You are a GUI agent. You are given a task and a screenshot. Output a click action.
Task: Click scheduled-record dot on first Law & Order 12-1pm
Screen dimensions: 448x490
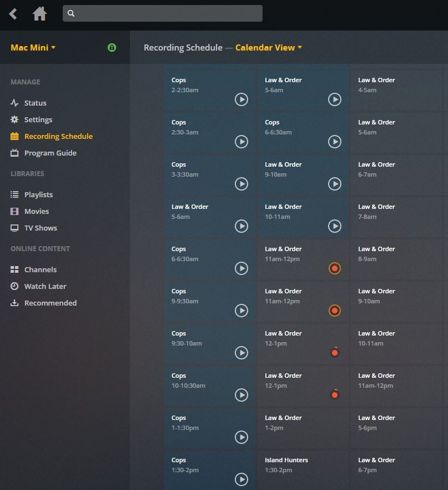pos(335,352)
